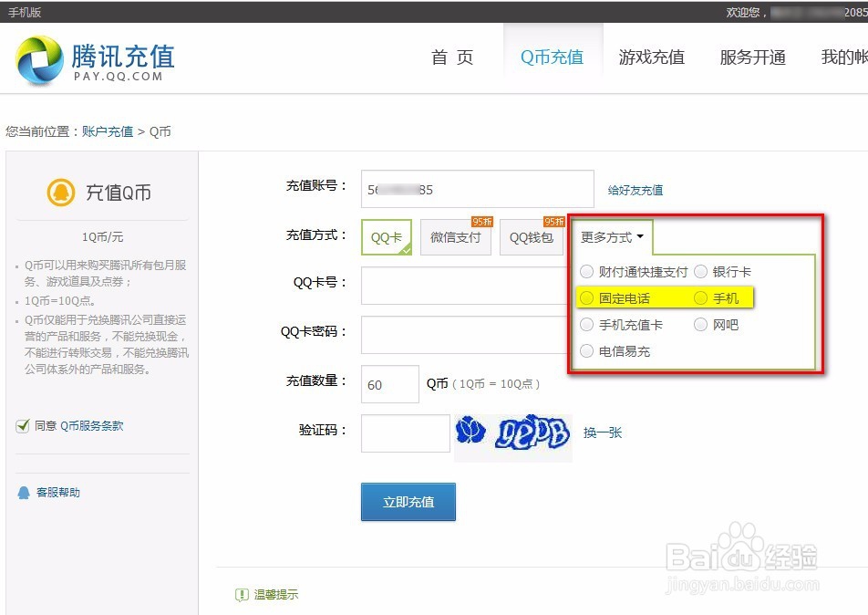
Task: Click the warm tips notice icon
Action: click(x=242, y=595)
